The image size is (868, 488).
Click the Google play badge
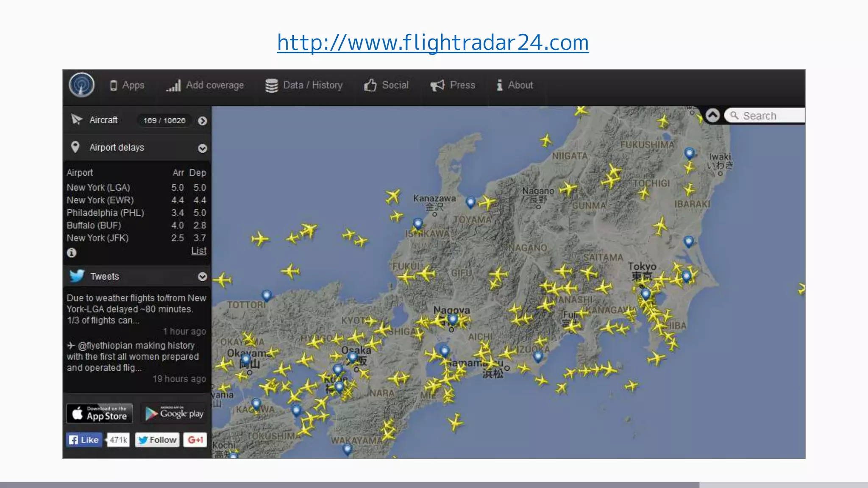click(174, 413)
